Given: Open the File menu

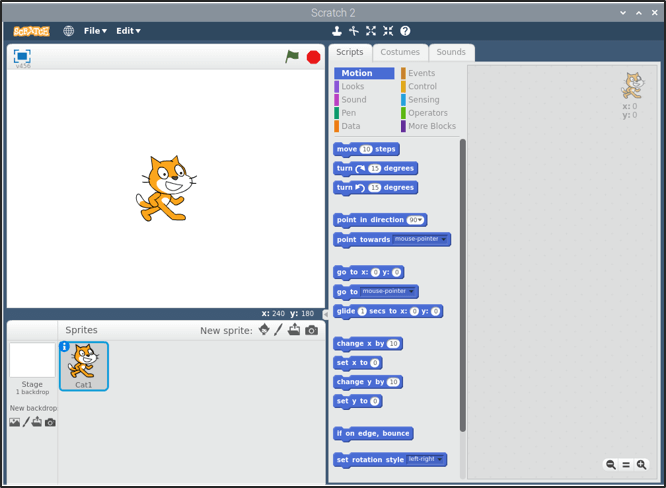Looking at the screenshot, I should pos(95,31).
